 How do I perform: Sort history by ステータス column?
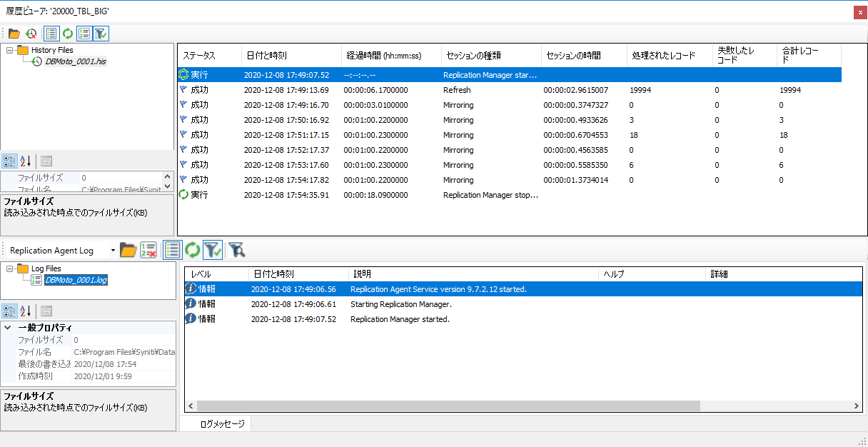click(x=209, y=56)
